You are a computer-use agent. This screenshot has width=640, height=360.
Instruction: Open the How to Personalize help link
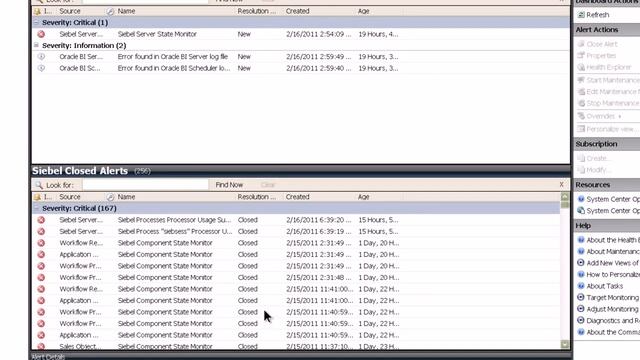point(613,275)
